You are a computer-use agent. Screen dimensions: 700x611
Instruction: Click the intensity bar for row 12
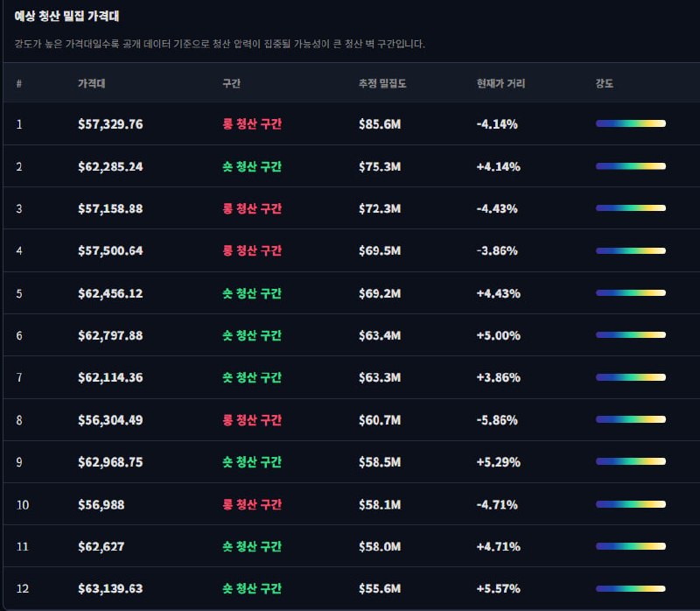(630, 588)
